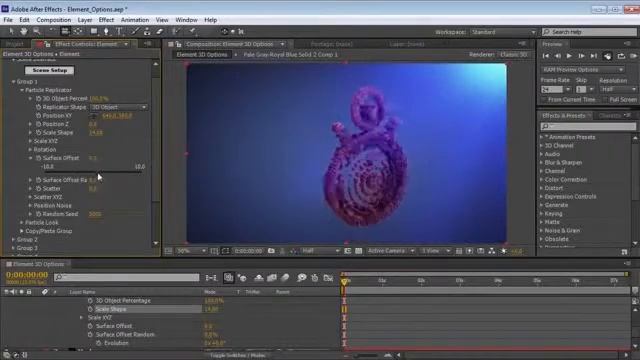This screenshot has width=640, height=360.
Task: Select the Roto Brush tool
Action: pyautogui.click(x=176, y=31)
